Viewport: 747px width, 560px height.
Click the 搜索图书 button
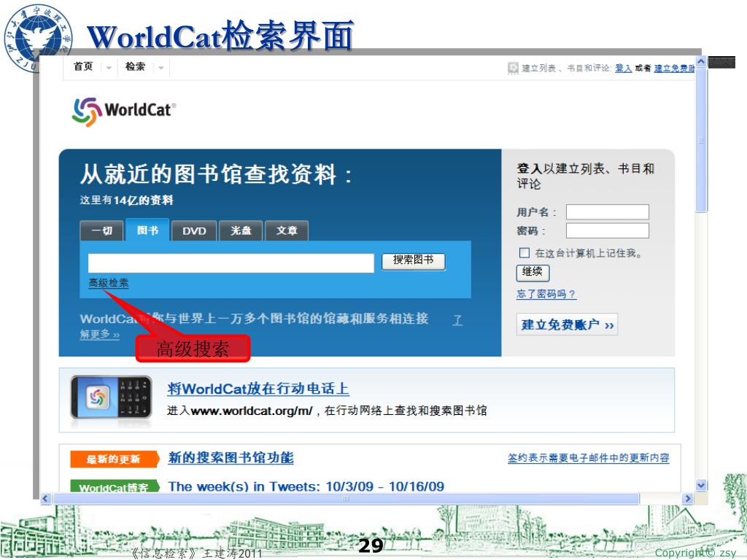point(414,261)
